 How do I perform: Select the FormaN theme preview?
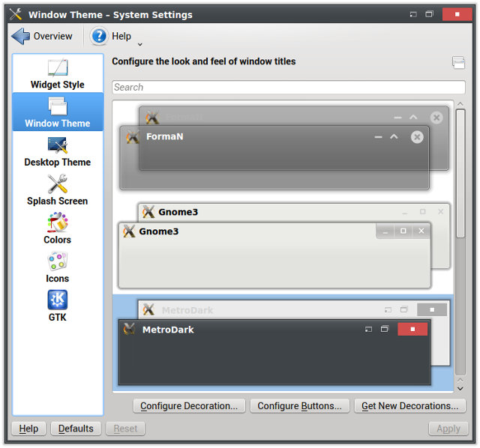click(x=283, y=148)
